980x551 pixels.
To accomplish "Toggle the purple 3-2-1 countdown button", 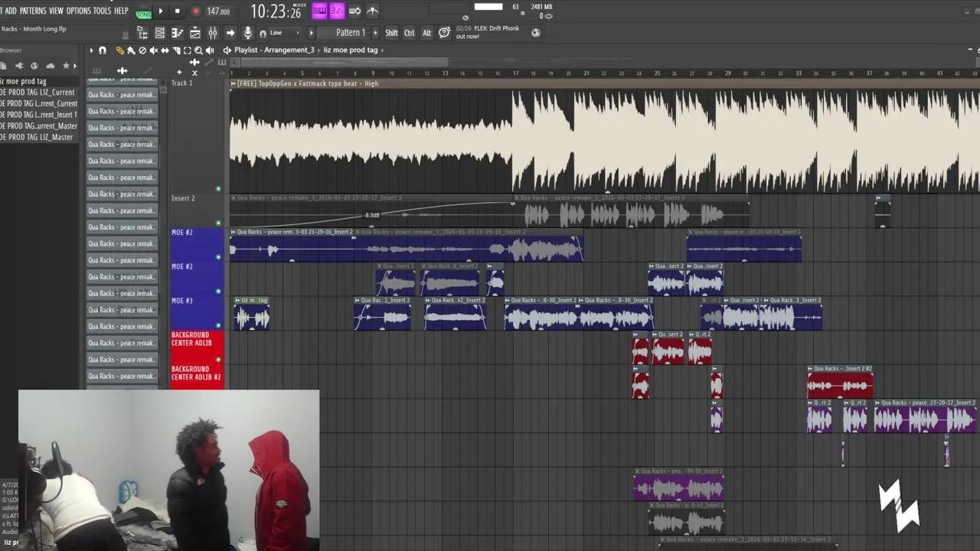I will [x=337, y=11].
